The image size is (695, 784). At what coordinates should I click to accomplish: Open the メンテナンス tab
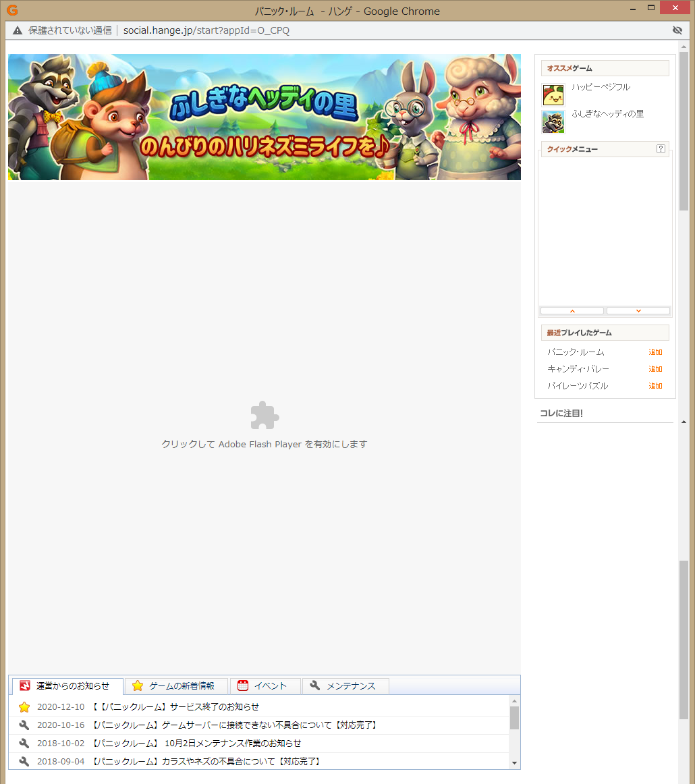tap(345, 686)
